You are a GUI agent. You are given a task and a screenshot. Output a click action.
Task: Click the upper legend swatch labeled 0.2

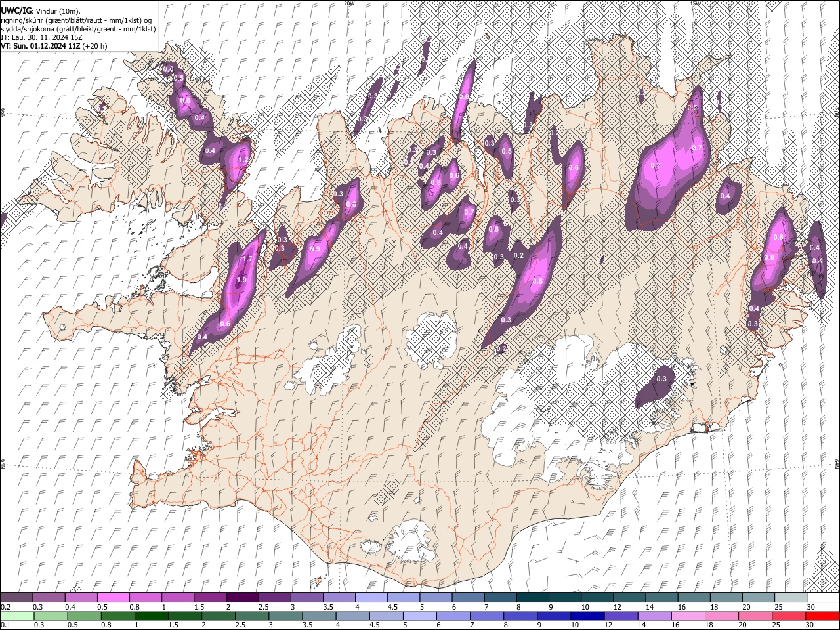tap(16, 598)
